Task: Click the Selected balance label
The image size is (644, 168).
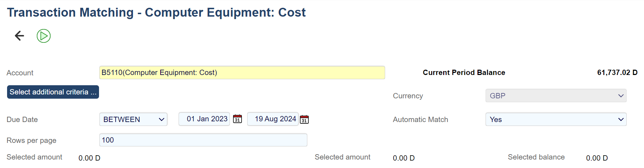Action: [536, 157]
